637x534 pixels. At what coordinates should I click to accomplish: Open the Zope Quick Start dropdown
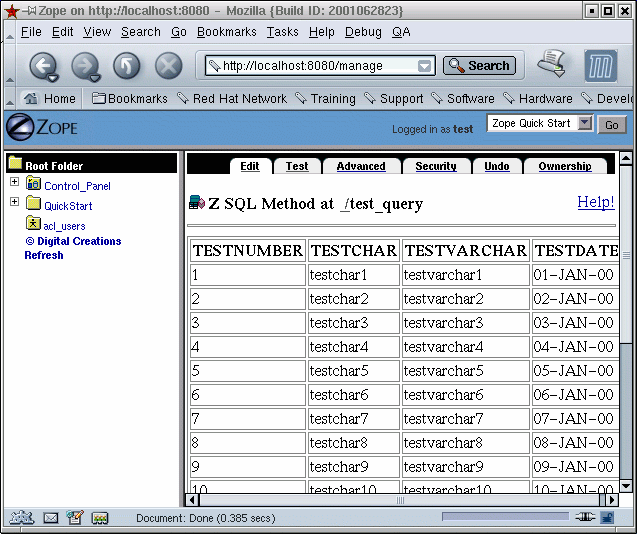pos(585,124)
